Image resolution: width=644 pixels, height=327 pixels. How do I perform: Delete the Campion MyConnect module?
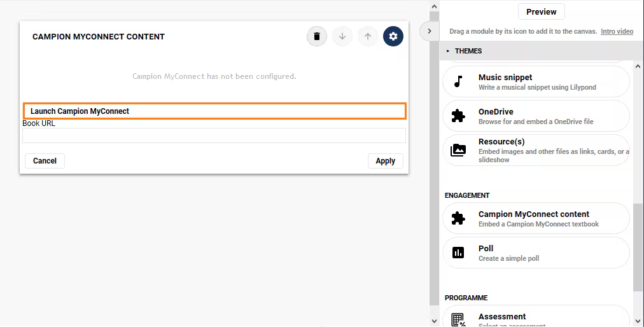pyautogui.click(x=317, y=36)
